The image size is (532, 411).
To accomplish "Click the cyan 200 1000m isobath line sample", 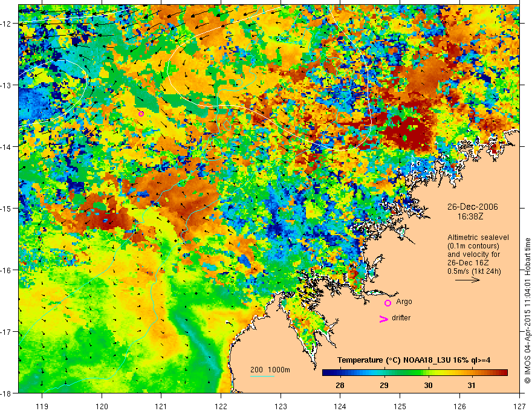I will pyautogui.click(x=262, y=377).
